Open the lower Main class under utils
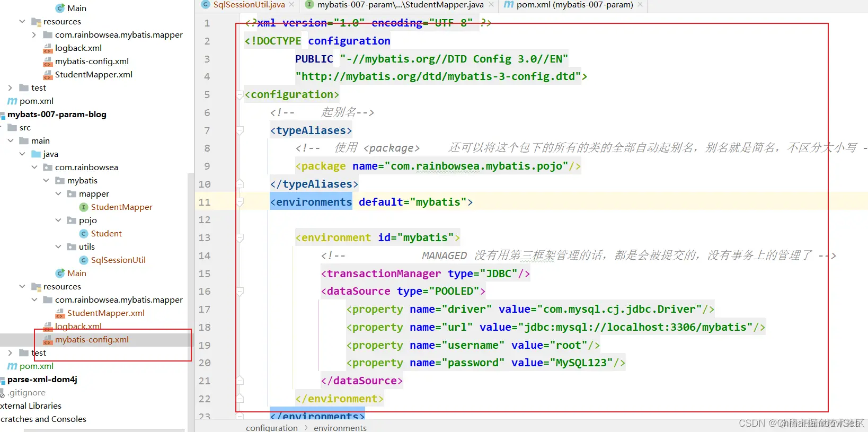 pyautogui.click(x=76, y=273)
